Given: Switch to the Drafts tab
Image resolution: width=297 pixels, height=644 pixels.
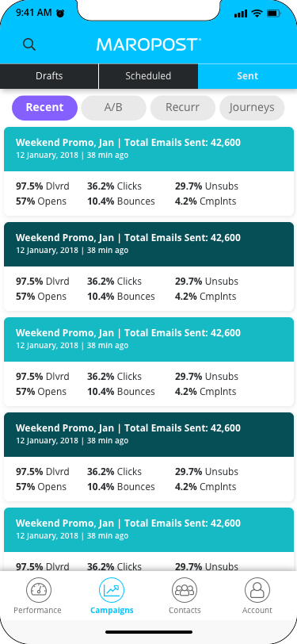Looking at the screenshot, I should point(49,76).
